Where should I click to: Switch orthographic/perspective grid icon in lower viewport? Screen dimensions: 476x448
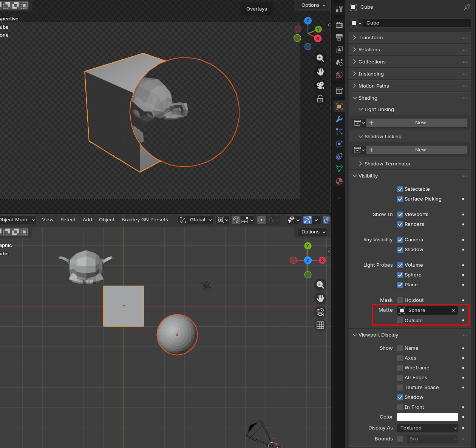click(x=320, y=325)
